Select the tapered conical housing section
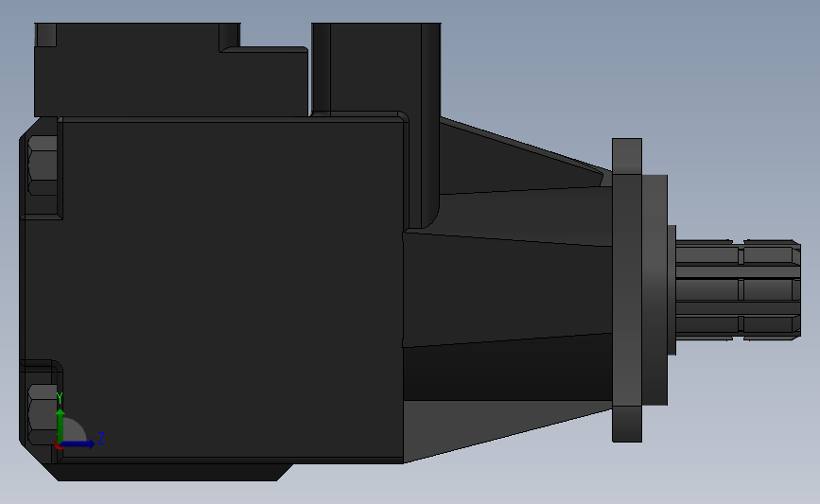The height and width of the screenshot is (504, 820). pyautogui.click(x=507, y=290)
